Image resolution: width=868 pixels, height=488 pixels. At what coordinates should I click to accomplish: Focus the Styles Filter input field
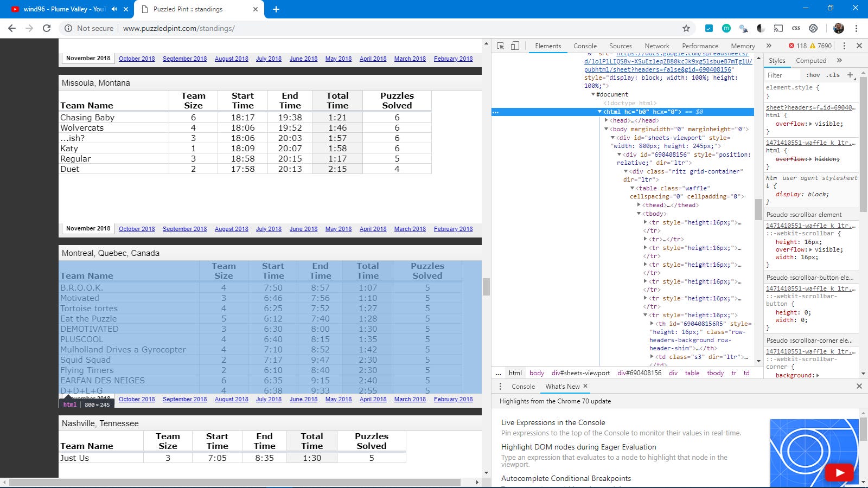782,75
